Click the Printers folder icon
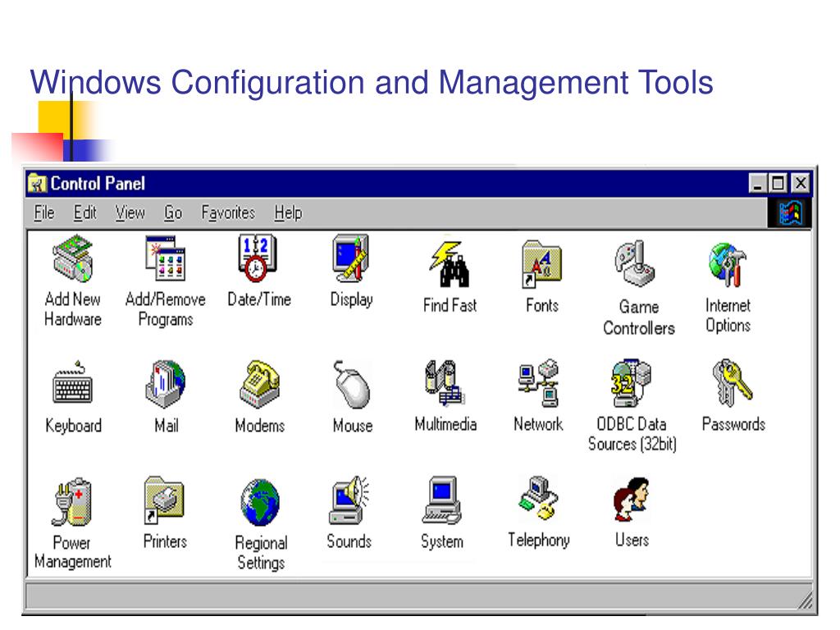The height and width of the screenshot is (630, 840). [x=164, y=500]
